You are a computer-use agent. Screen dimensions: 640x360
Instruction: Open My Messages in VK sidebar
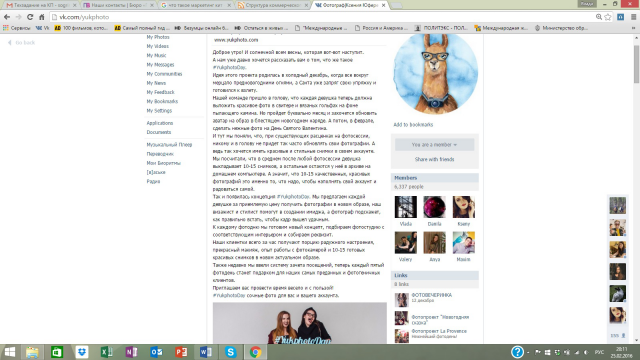coord(160,64)
